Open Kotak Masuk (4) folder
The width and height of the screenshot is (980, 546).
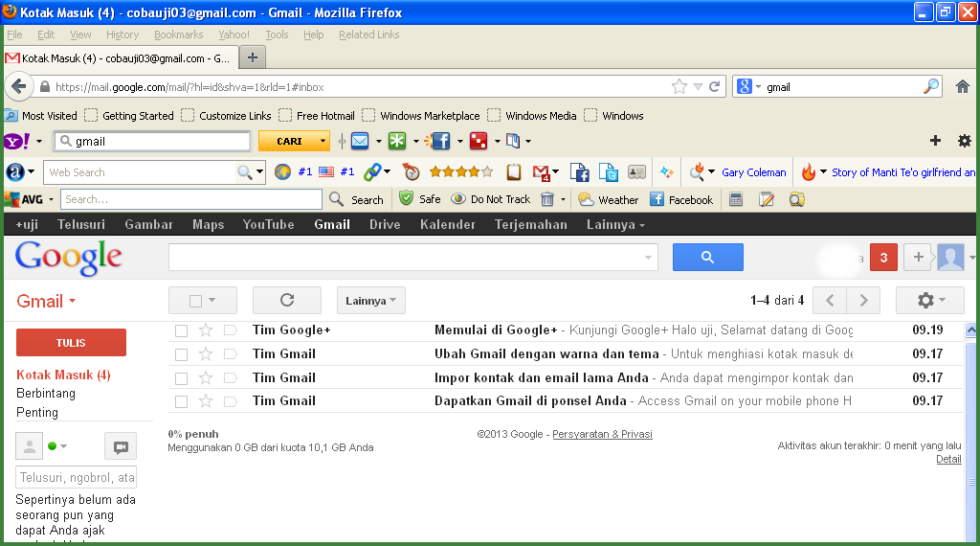[63, 375]
